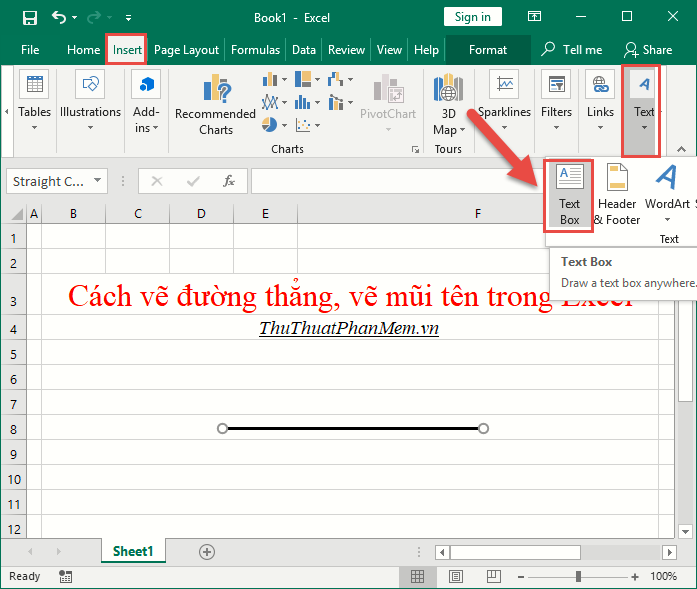Click the macro recording status bar icon

65,577
